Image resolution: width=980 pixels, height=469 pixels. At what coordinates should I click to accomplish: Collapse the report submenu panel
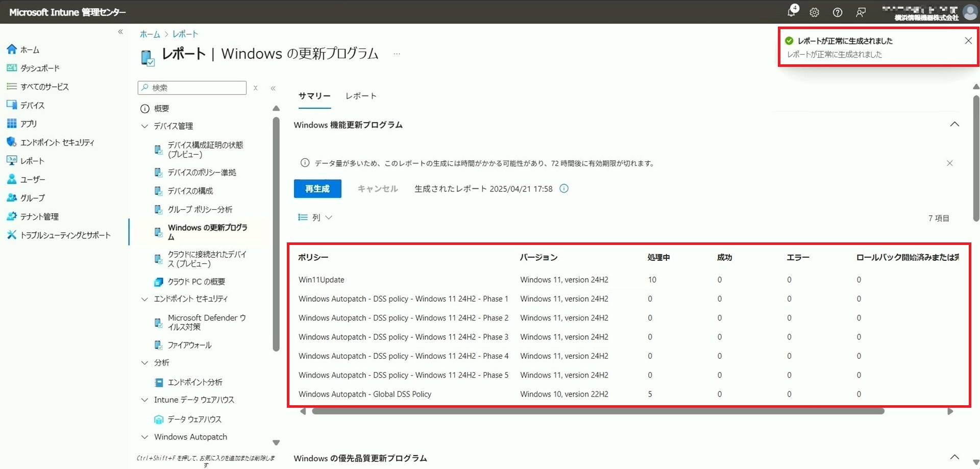[x=273, y=88]
